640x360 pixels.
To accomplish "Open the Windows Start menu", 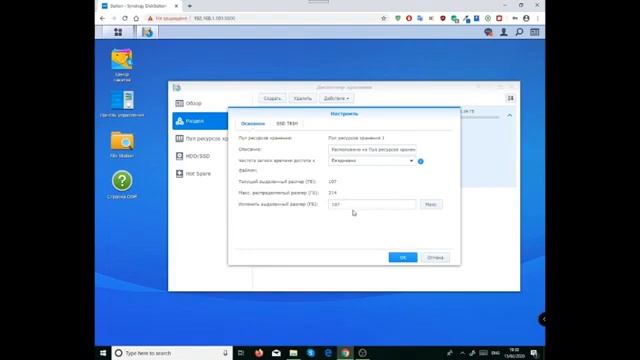I will coord(103,353).
